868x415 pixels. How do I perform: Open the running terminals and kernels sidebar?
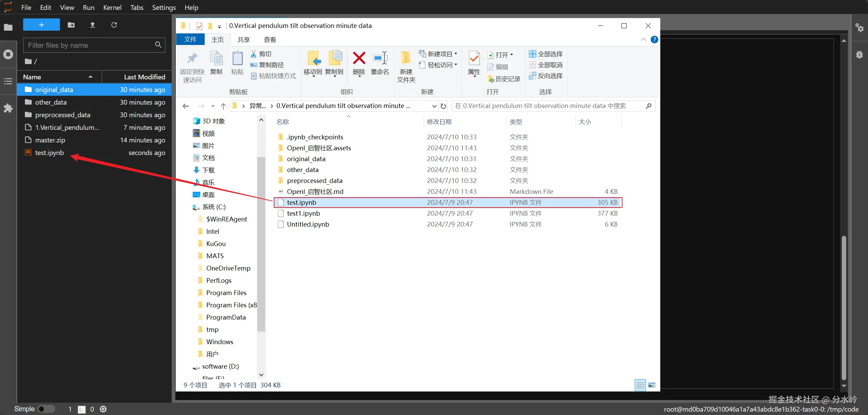coord(8,54)
